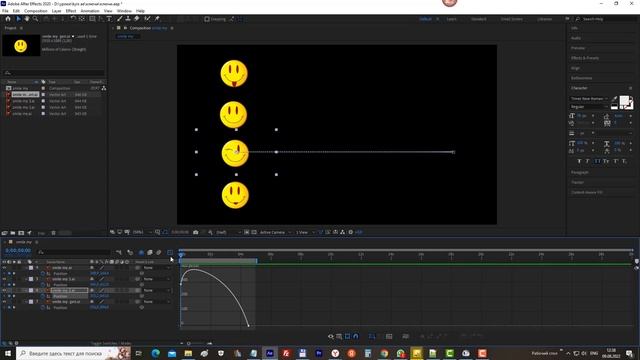Select the Clone Stamp tool

pyautogui.click(x=128, y=19)
